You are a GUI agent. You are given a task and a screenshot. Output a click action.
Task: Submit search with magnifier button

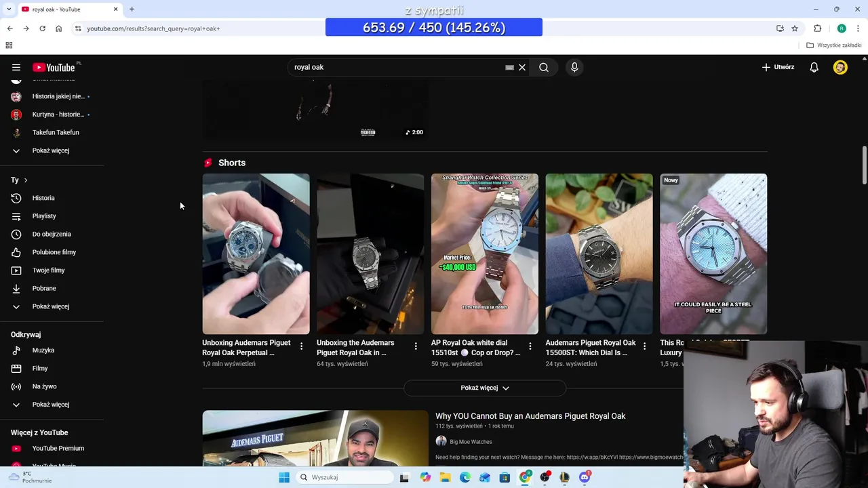pos(544,67)
